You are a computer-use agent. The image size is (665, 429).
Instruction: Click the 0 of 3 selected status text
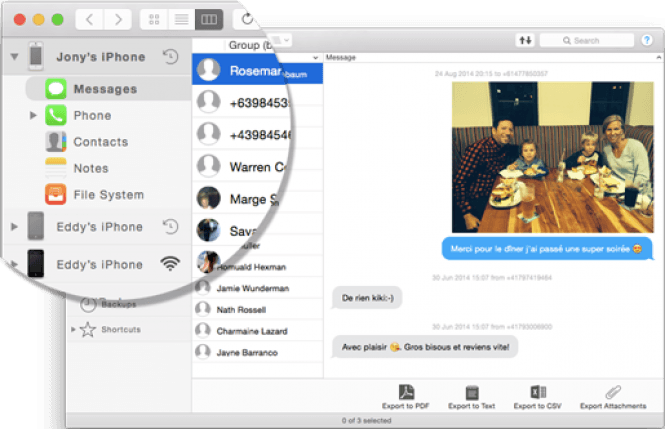pyautogui.click(x=366, y=421)
